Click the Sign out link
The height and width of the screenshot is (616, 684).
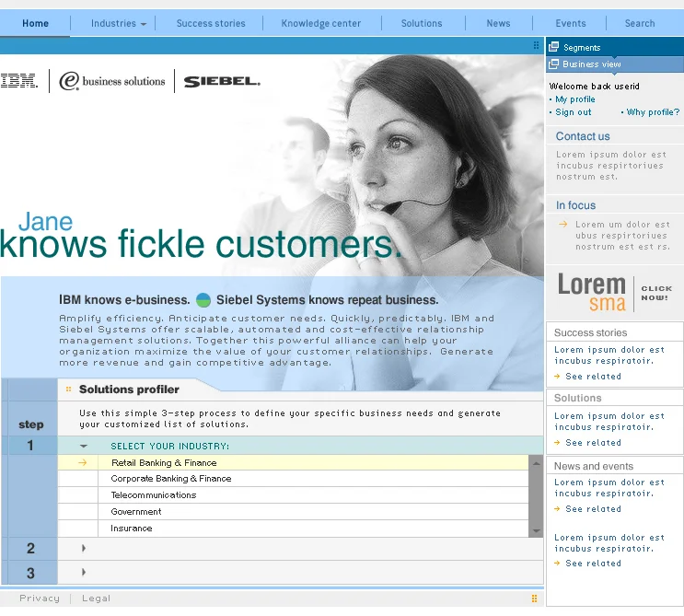pyautogui.click(x=574, y=112)
